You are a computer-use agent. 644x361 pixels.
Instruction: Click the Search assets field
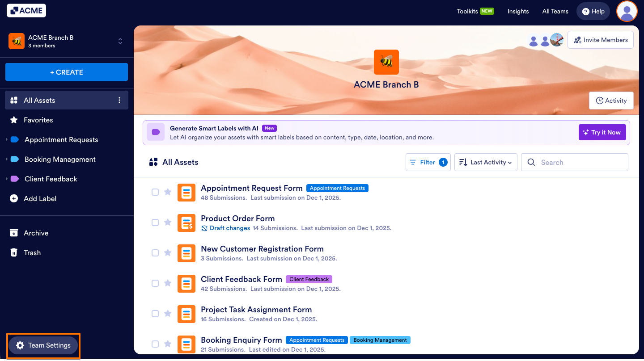[x=575, y=162]
